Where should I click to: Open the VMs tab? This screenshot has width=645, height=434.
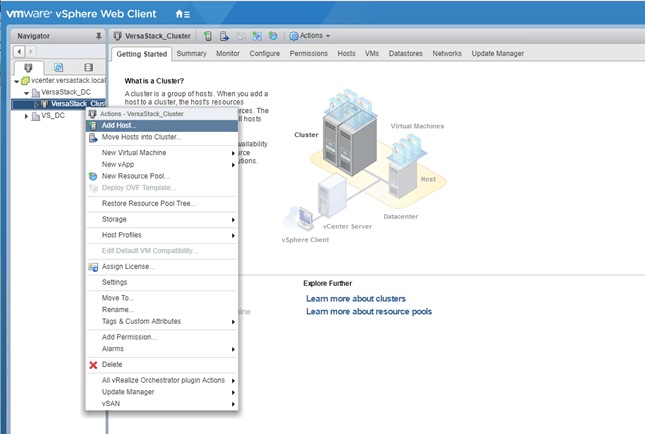tap(372, 53)
